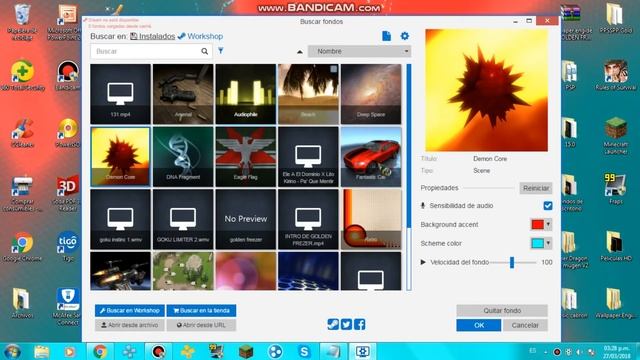Open Minecraft block icon in taskbar
The image size is (640, 360).
(246, 351)
